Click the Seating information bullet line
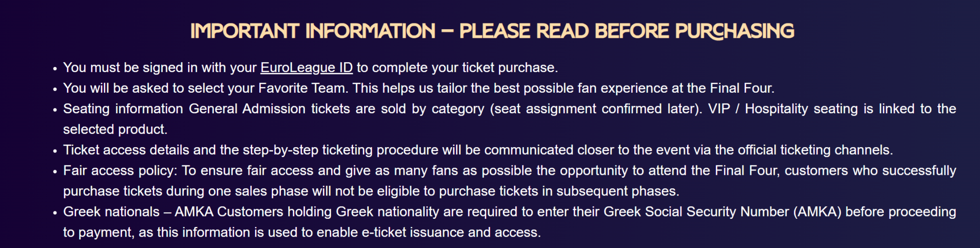Screen dimensions: 980x248 [509, 108]
